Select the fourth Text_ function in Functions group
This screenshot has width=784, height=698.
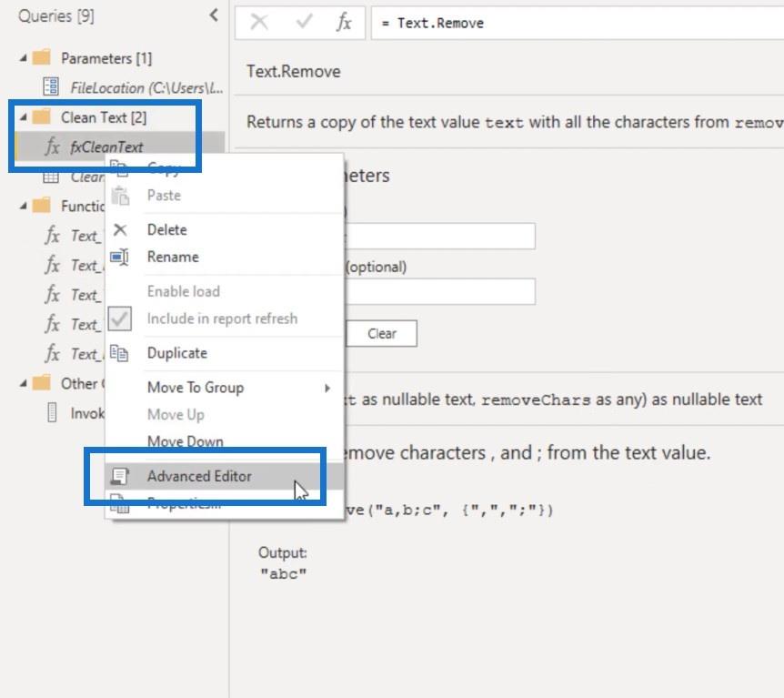[85, 324]
